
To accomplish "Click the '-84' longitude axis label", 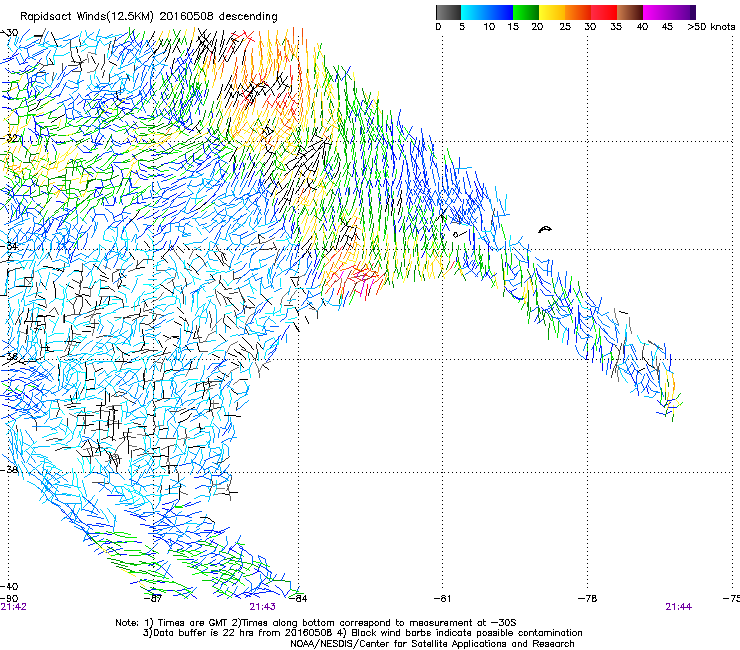I will point(298,599).
